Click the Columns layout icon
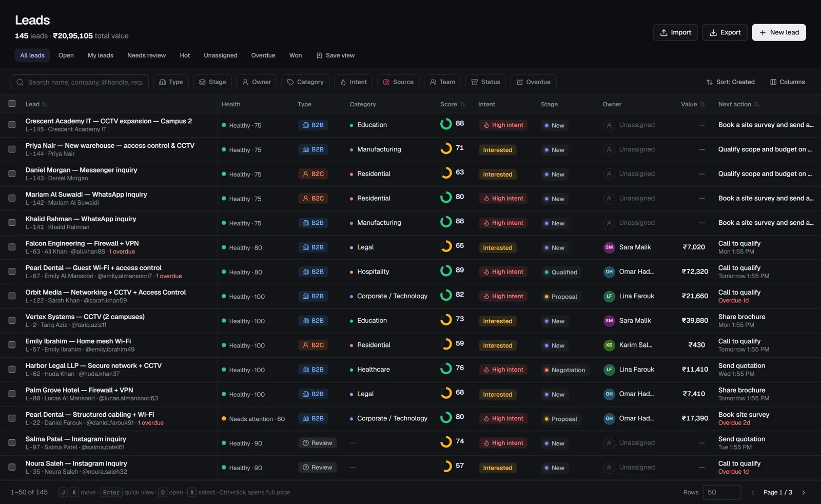821x504 pixels. pyautogui.click(x=773, y=82)
